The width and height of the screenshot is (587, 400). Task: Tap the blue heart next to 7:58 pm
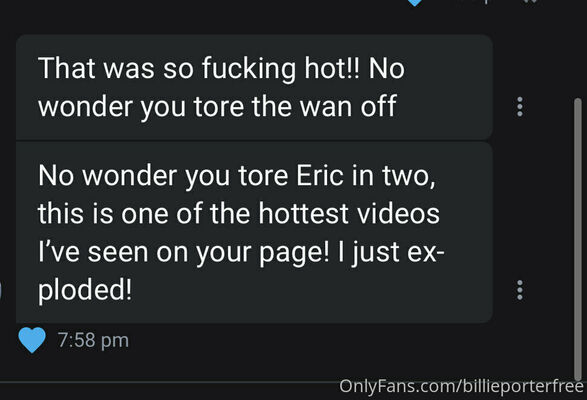point(32,340)
